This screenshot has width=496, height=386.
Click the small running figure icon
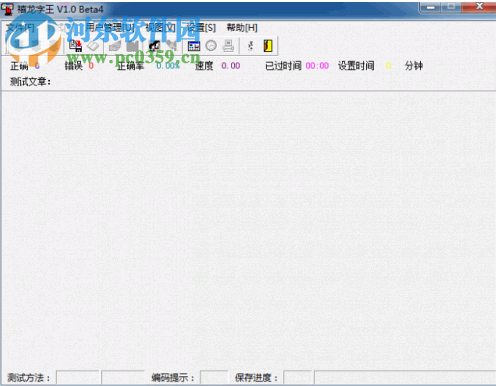(x=251, y=46)
